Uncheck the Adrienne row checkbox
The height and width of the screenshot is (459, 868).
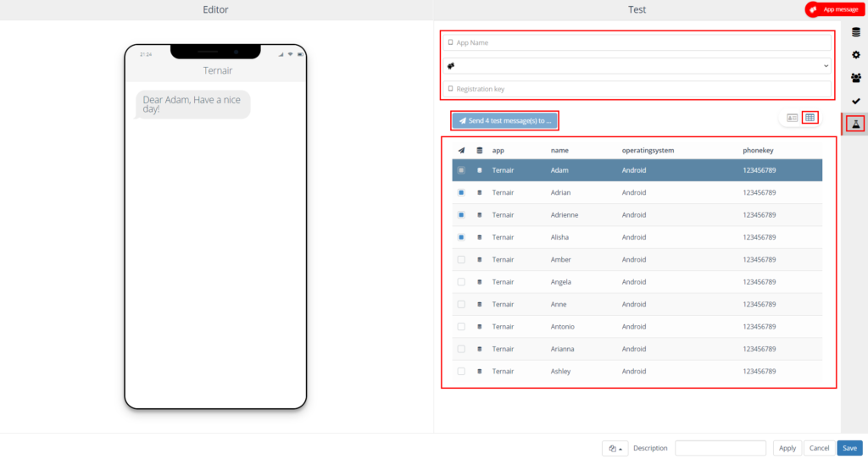click(461, 215)
